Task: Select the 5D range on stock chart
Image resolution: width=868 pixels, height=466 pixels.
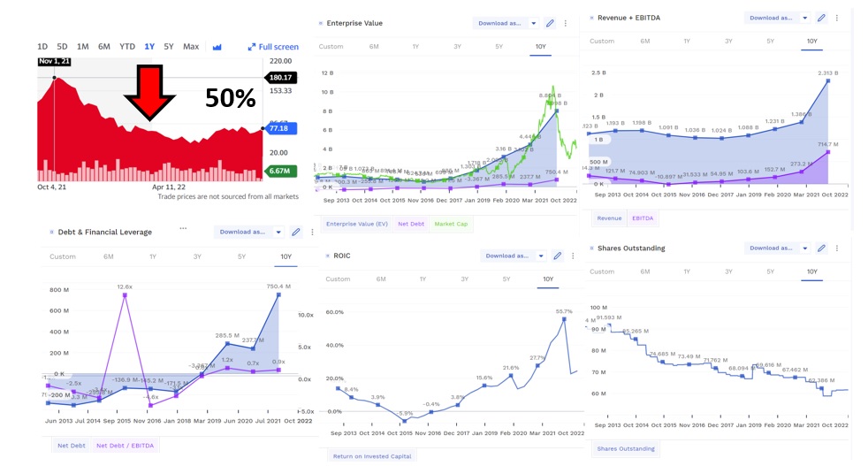Action: tap(62, 47)
